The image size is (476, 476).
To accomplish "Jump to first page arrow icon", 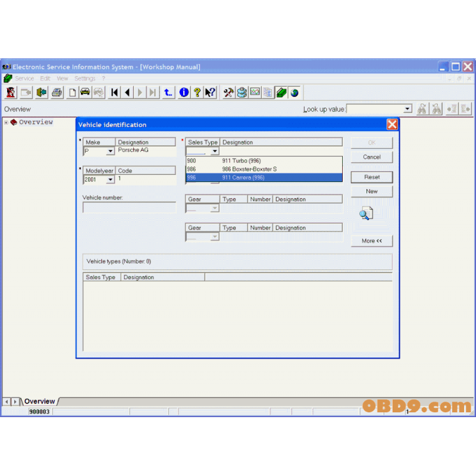I will click(x=114, y=92).
